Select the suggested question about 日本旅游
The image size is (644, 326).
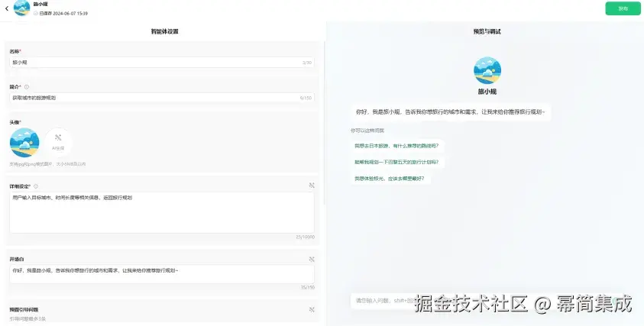coord(396,146)
